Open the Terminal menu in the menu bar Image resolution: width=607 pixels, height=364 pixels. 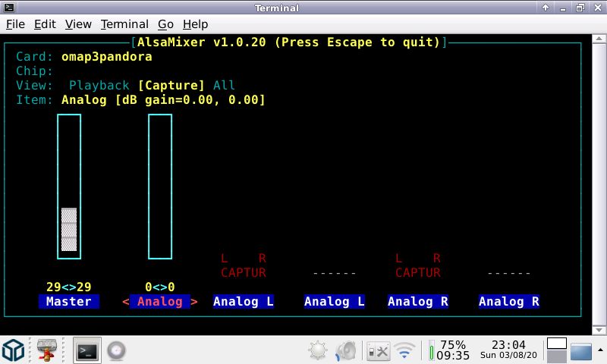point(124,24)
